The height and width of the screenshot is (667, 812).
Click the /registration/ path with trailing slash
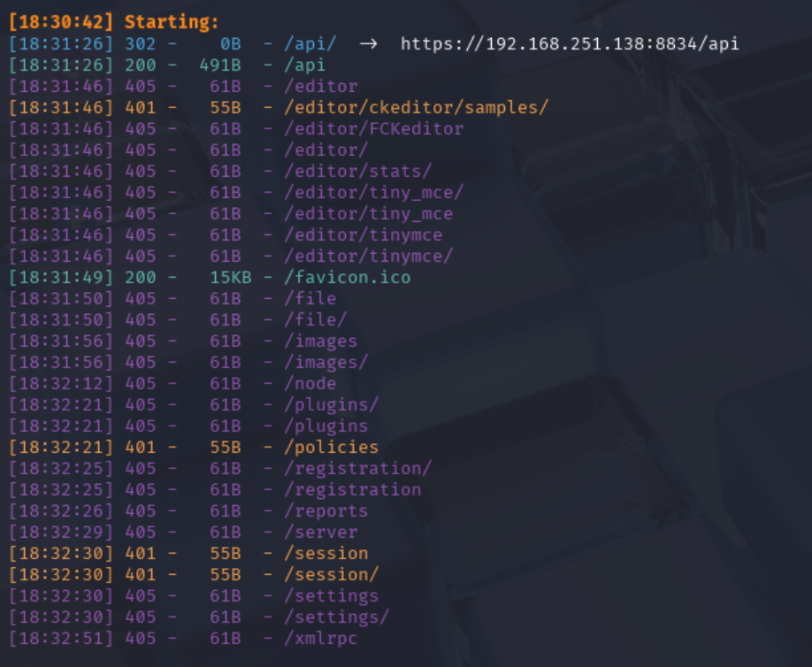(358, 469)
